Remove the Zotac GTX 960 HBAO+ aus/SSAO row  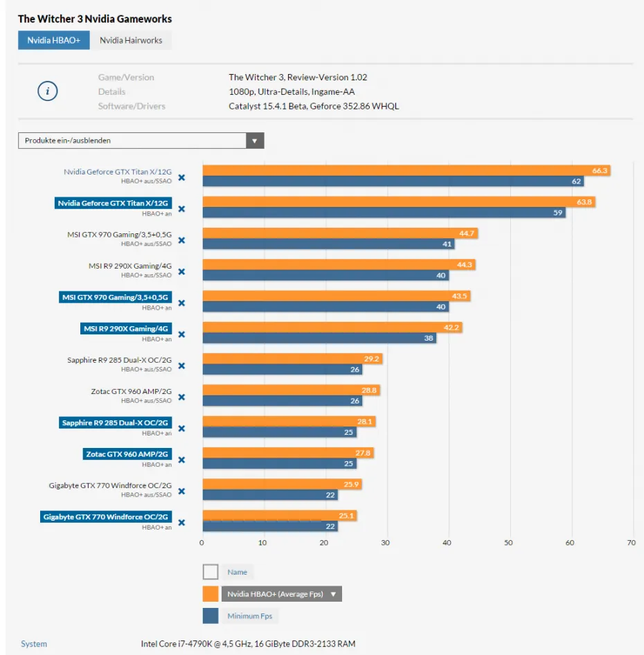pos(181,397)
